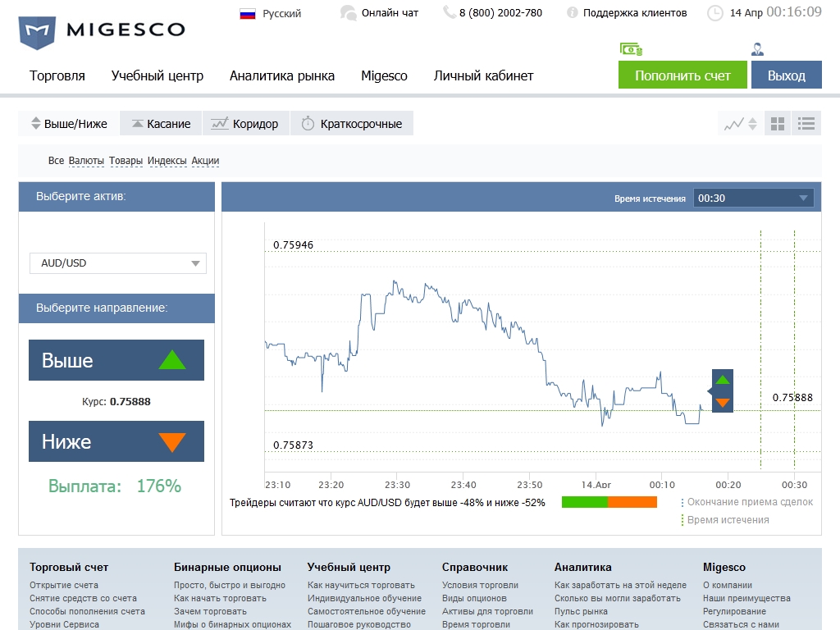Switch to list view icon
This screenshot has width=840, height=630.
pos(806,124)
